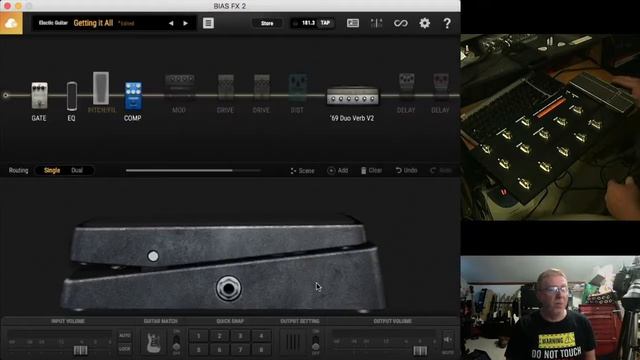The height and width of the screenshot is (360, 640).
Task: Select Quick Snap slot 4
Action: click(x=261, y=336)
